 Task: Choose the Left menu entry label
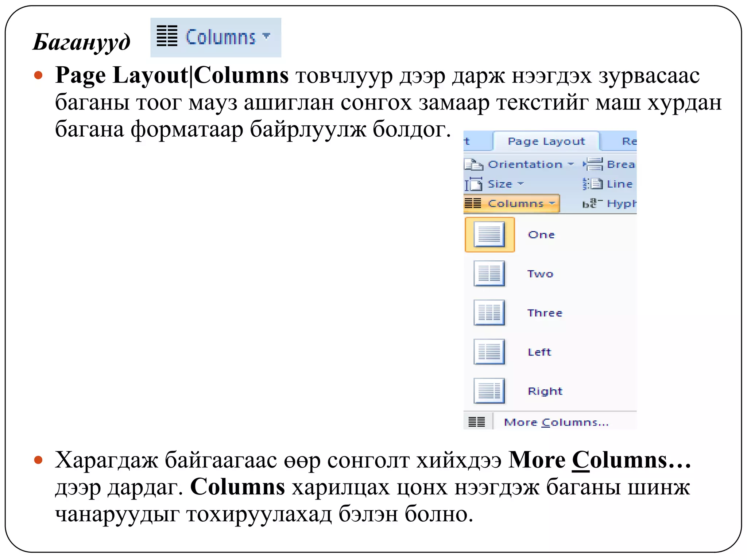pyautogui.click(x=539, y=352)
